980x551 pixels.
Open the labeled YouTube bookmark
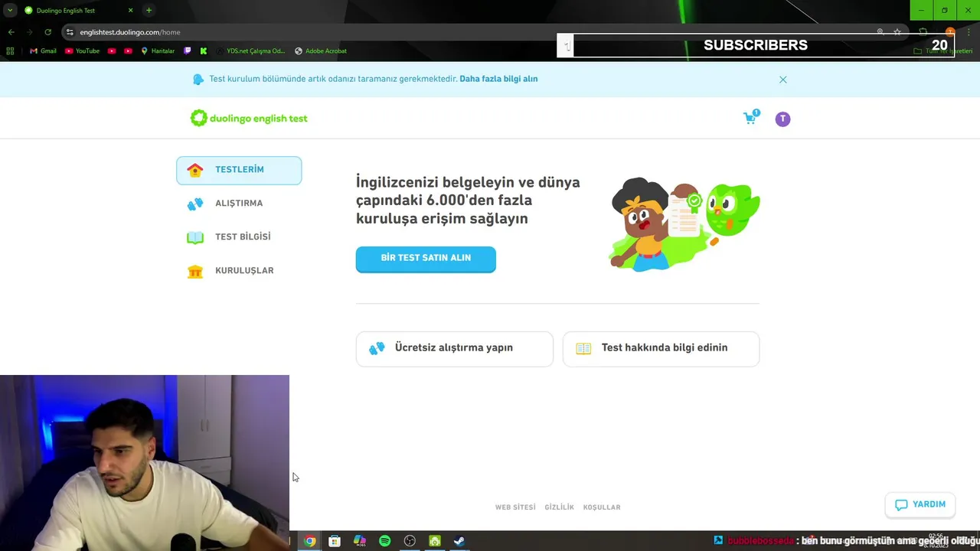[x=82, y=51]
